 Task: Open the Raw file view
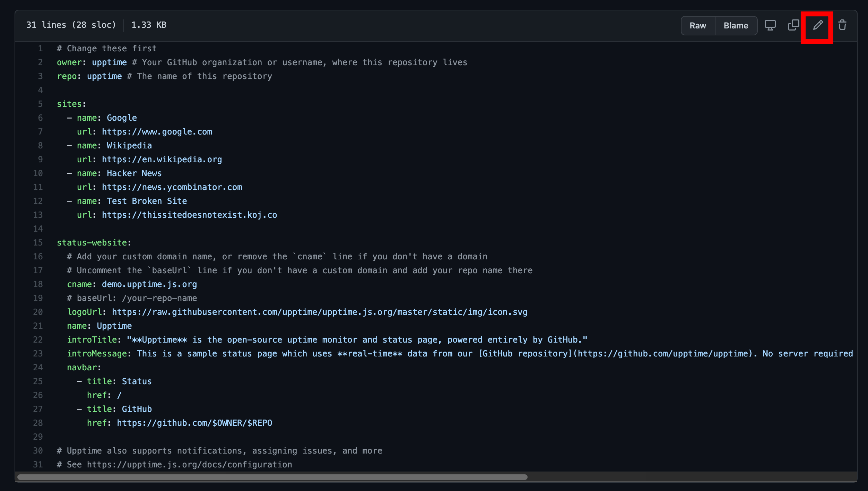697,26
